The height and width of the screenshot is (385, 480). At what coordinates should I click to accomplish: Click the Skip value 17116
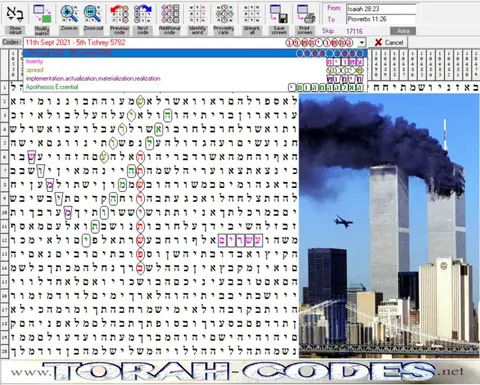(x=354, y=31)
